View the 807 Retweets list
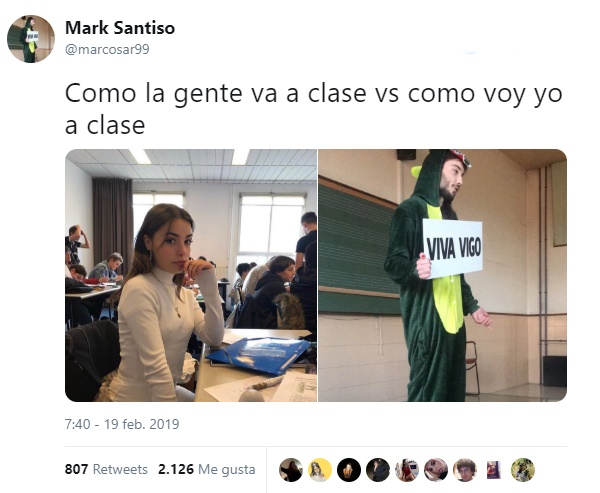Viewport: 600px width, 493px height. click(x=106, y=469)
